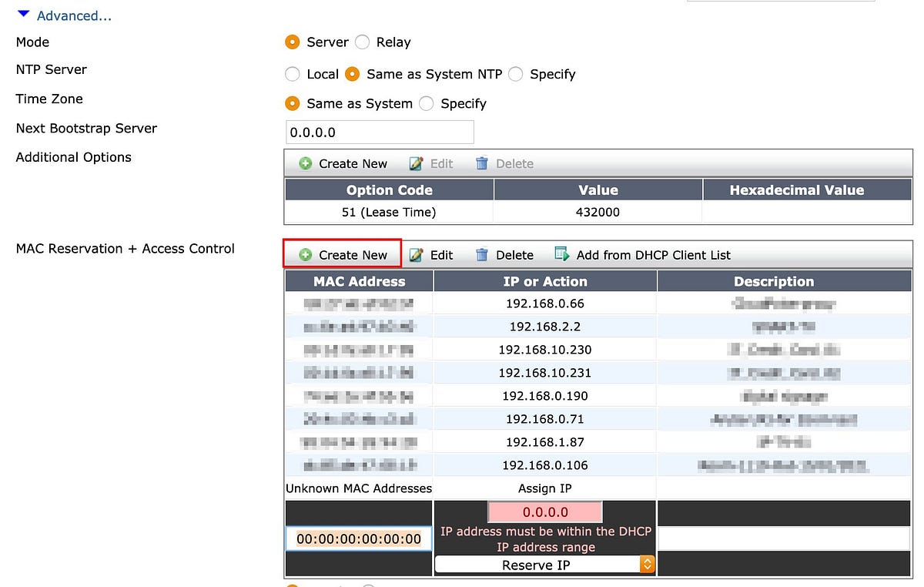This screenshot has width=924, height=587.
Task: Select Local NTP server option
Action: (293, 74)
